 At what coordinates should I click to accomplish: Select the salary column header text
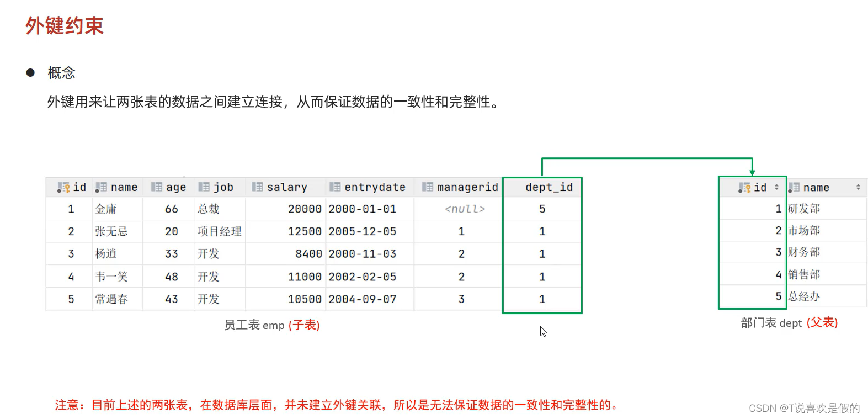tap(287, 187)
